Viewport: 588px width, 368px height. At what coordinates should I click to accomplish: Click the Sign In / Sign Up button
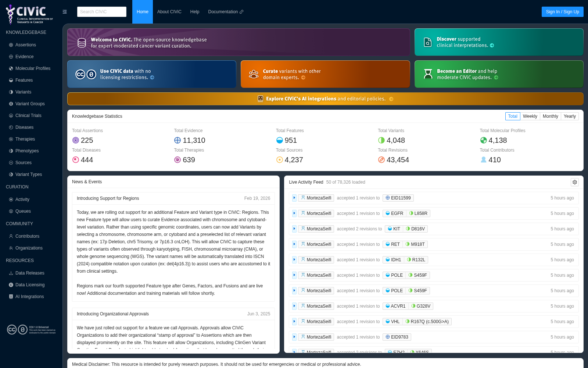pos(563,12)
